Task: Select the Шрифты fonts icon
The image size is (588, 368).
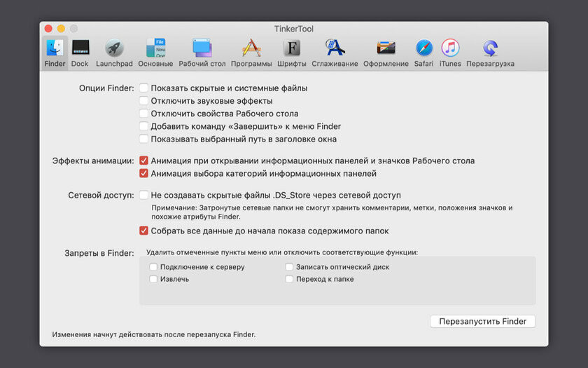Action: (x=292, y=48)
